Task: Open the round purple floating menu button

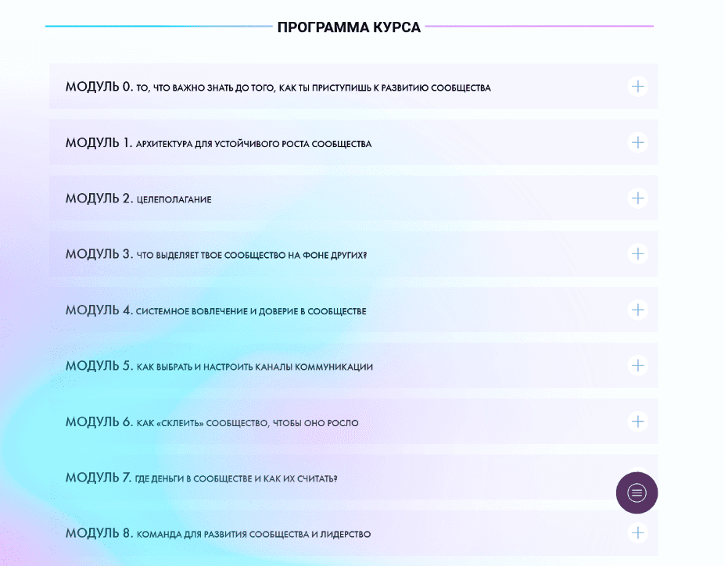Action: click(x=637, y=493)
